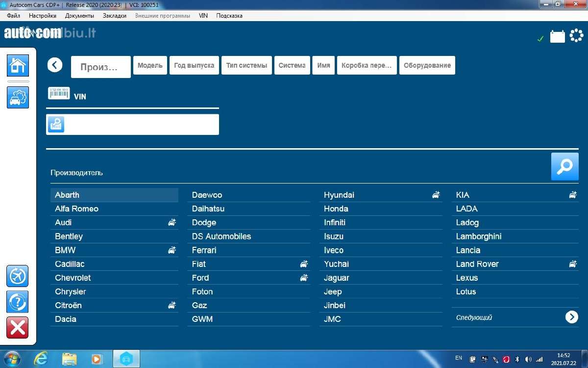Go to the Home screen icon
This screenshot has width=588, height=368.
(18, 65)
